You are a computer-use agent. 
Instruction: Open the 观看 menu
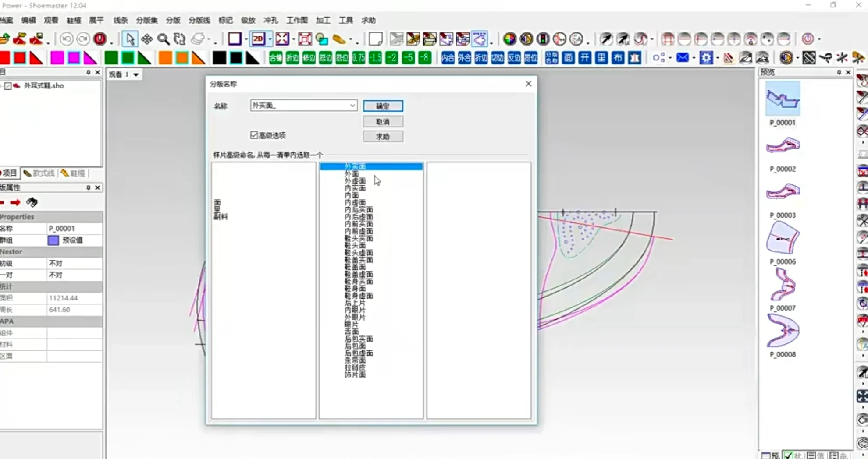pos(51,20)
